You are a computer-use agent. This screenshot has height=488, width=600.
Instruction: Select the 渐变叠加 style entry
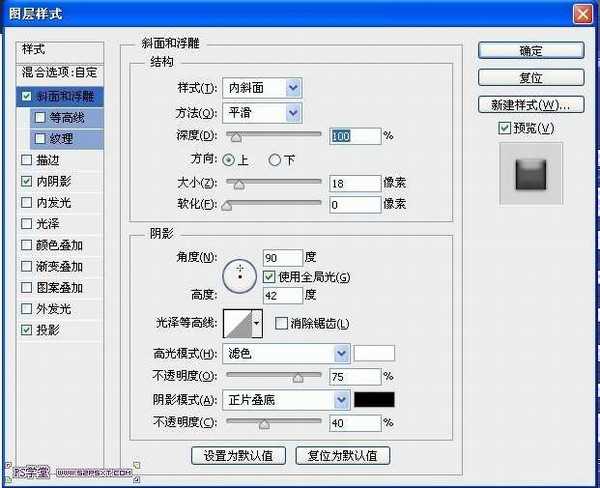(x=25, y=267)
